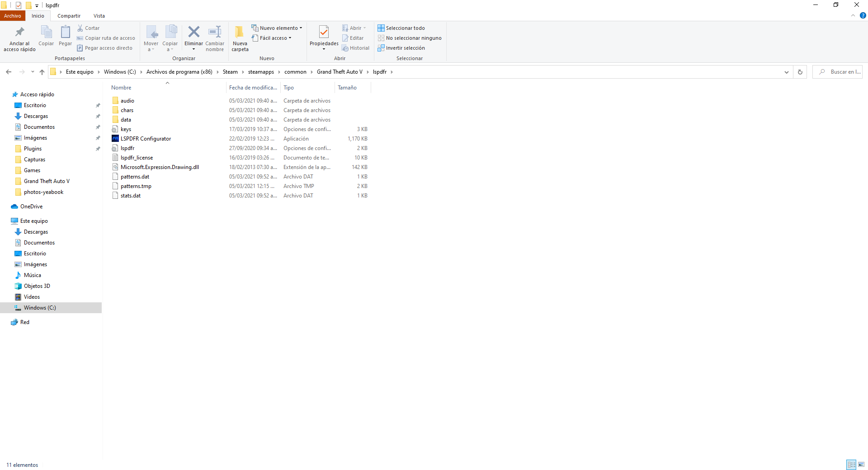Open Capturas folder in sidebar
Image resolution: width=868 pixels, height=470 pixels.
click(34, 160)
